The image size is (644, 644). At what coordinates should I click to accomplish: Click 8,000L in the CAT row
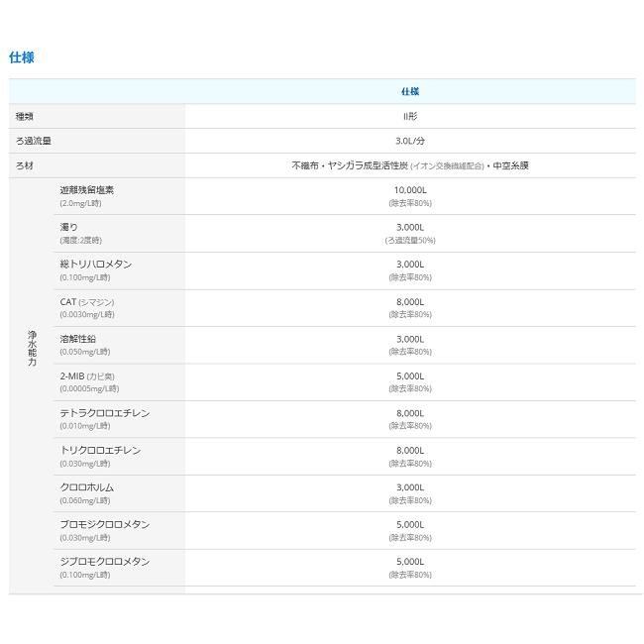point(410,302)
